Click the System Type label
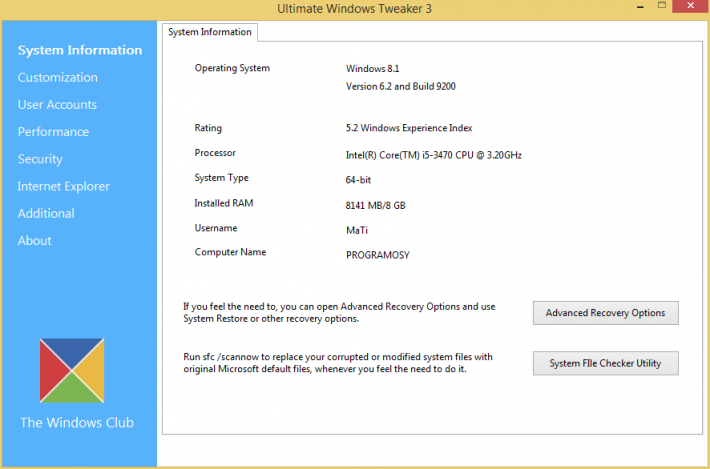Screen dimensions: 710x469 click(x=221, y=178)
